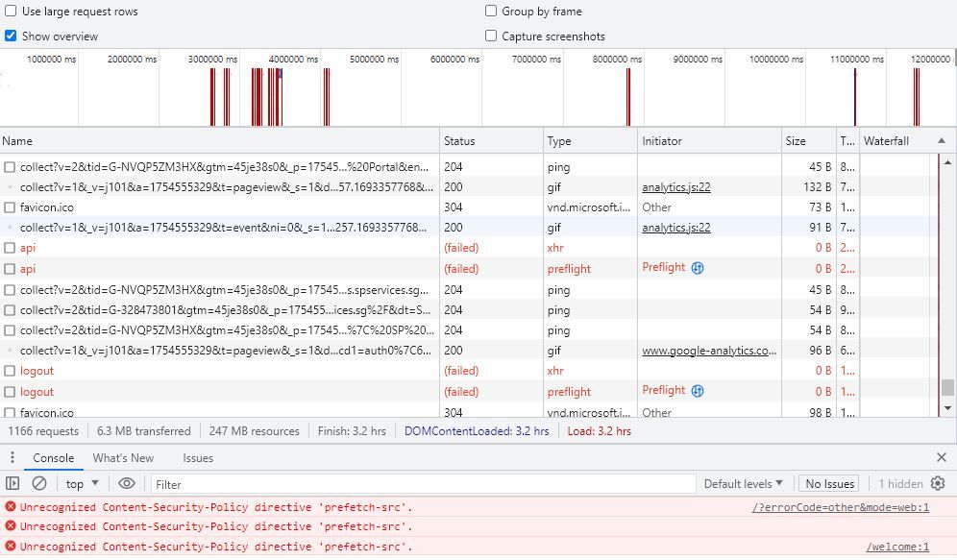Open the drawer's three-dot menu
The image size is (957, 560).
pos(12,458)
